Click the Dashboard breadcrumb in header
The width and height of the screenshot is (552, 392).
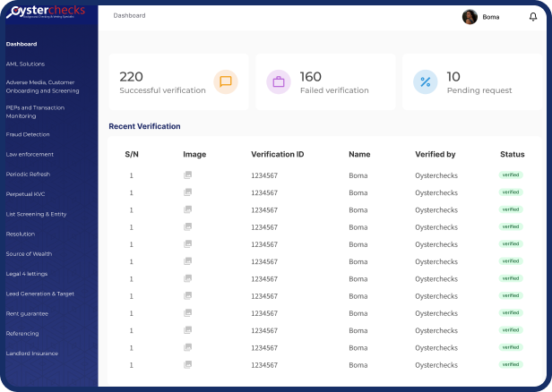pos(129,16)
